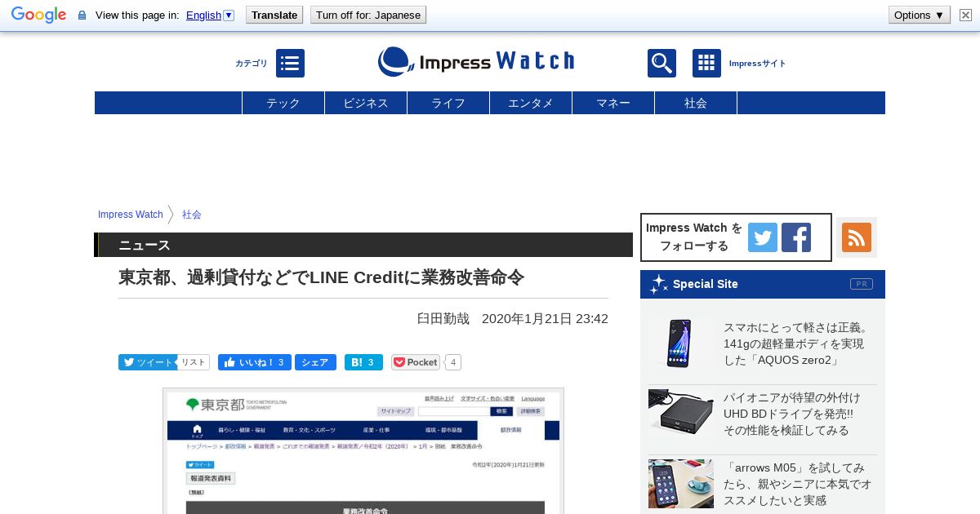Image resolution: width=980 pixels, height=514 pixels.
Task: Open the AQUOS zero2 phone thumbnail
Action: (x=681, y=343)
